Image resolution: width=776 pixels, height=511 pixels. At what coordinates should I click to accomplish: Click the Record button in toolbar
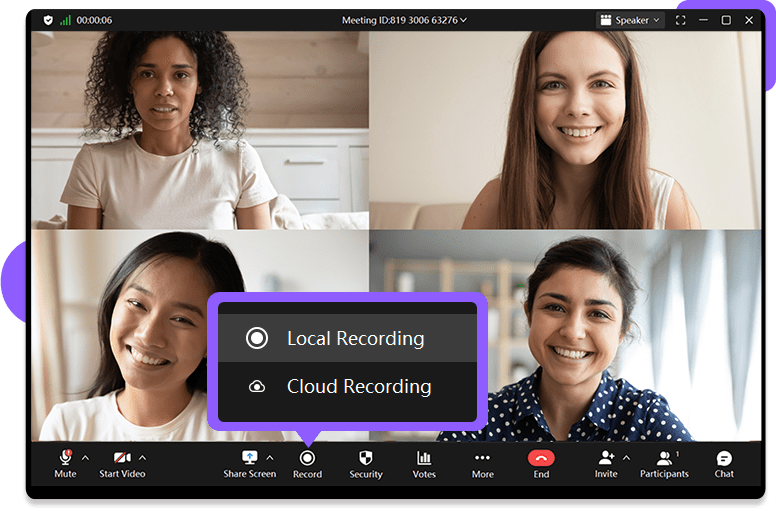[307, 464]
